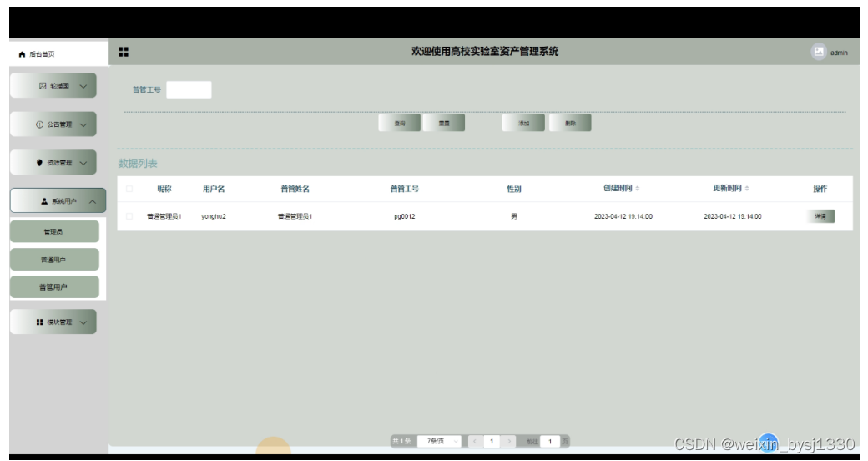Expand the 轮播图 menu chevron
This screenshot has width=868, height=461.
click(83, 87)
